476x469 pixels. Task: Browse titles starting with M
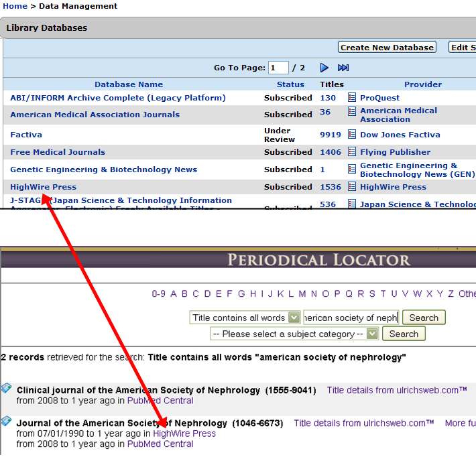[302, 293]
